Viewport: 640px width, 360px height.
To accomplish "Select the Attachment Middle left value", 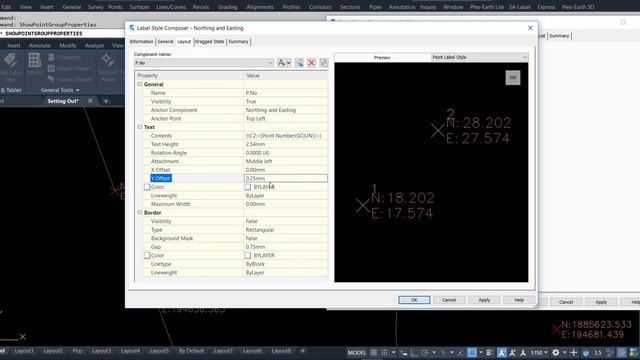I will (286, 161).
